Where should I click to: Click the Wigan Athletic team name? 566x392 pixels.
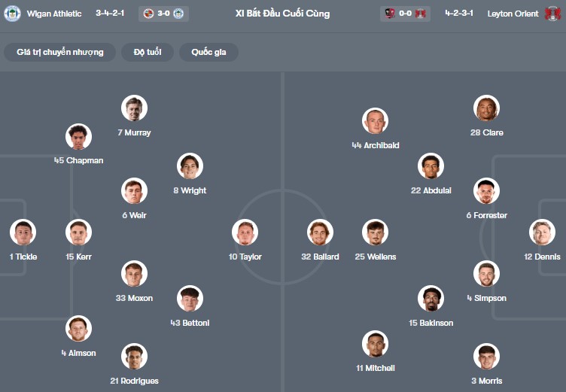pyautogui.click(x=55, y=14)
